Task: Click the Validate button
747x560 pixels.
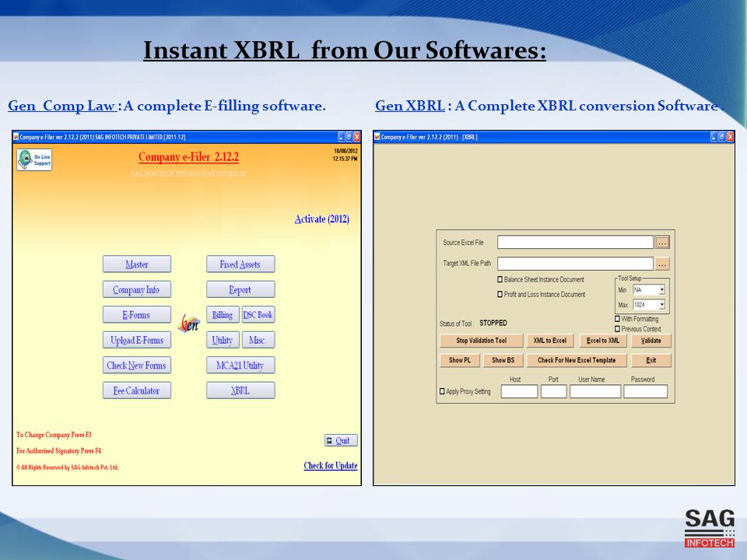Action: [651, 341]
